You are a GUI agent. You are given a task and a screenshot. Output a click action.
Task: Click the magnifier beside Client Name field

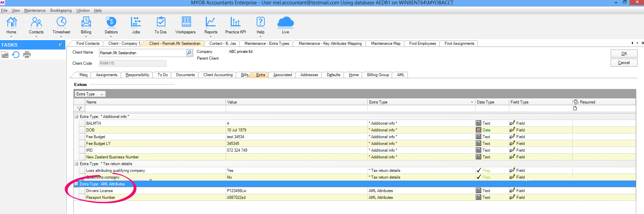coord(189,53)
